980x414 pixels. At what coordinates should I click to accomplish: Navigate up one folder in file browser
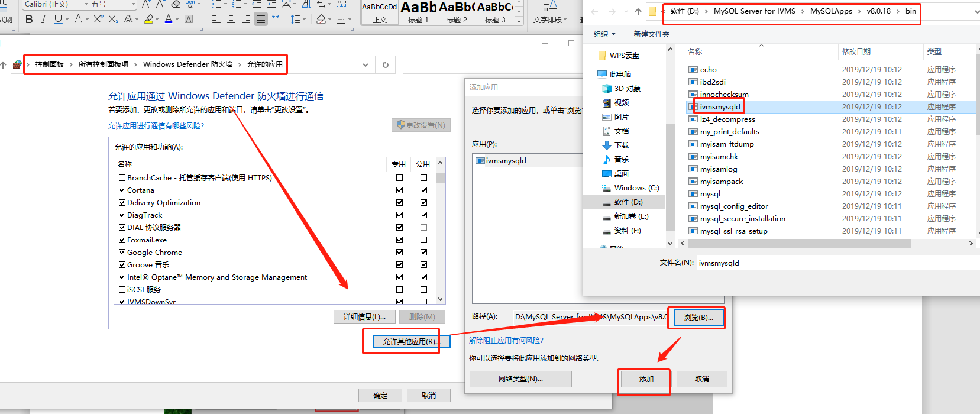(638, 11)
